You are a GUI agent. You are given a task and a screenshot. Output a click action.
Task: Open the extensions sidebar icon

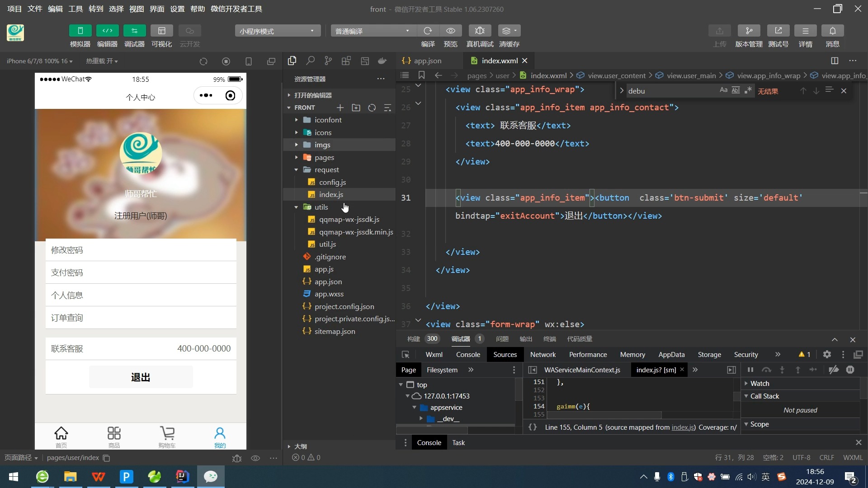pos(346,61)
